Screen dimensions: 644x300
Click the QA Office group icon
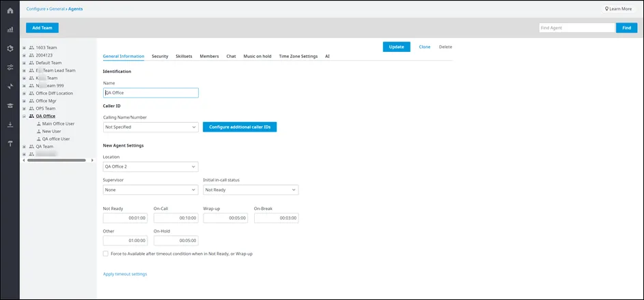point(31,116)
